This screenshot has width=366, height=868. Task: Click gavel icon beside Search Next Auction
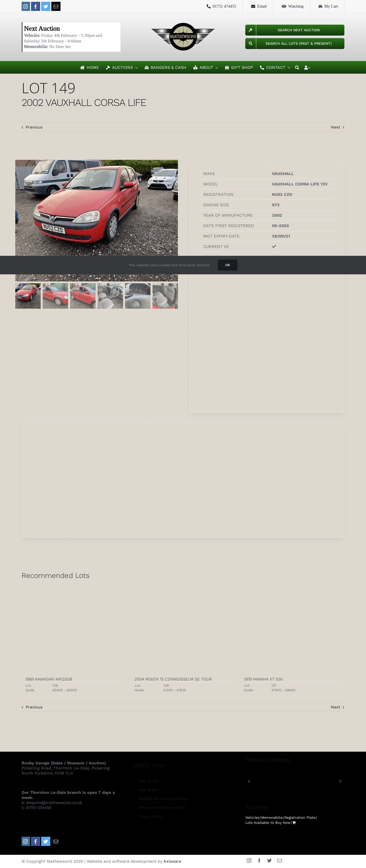click(x=250, y=30)
